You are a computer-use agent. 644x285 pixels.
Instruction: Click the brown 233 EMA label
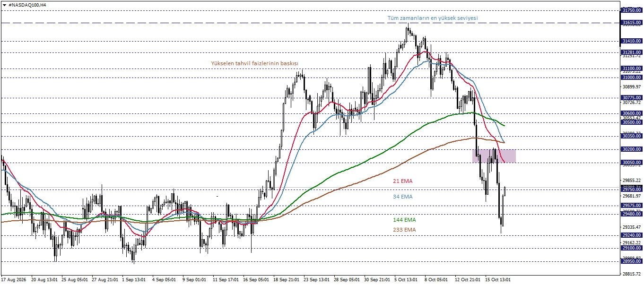point(404,230)
